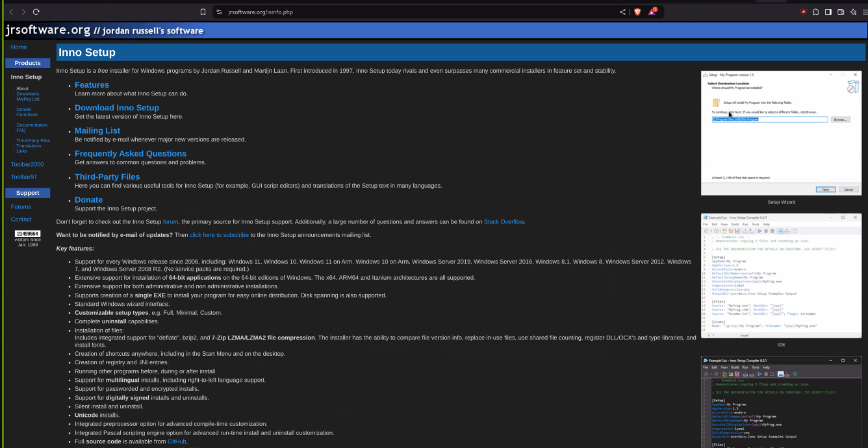Select Inno Setup in the left sidebar

tap(26, 77)
